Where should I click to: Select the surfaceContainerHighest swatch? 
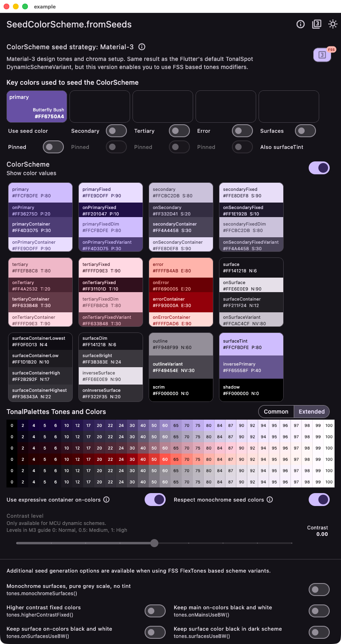pos(40,393)
